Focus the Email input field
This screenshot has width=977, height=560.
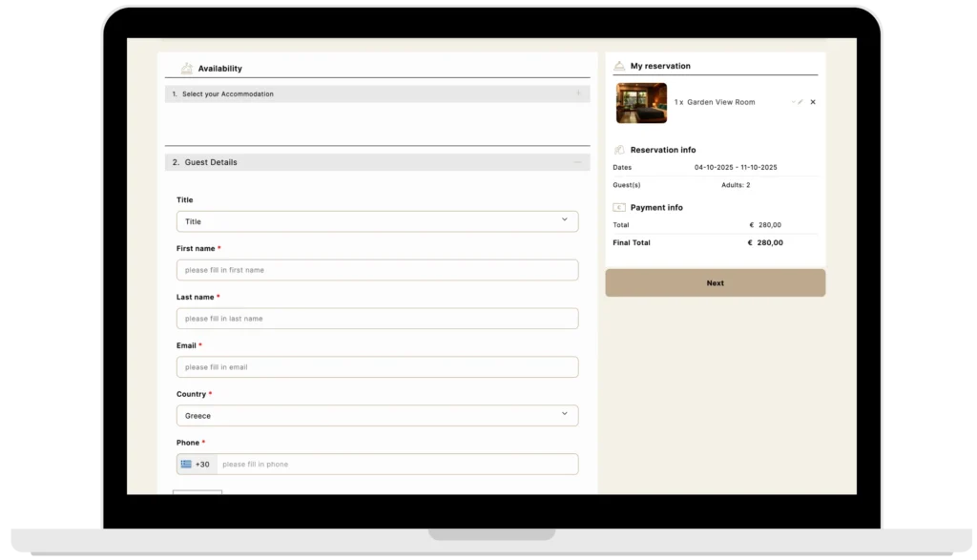[x=377, y=367]
